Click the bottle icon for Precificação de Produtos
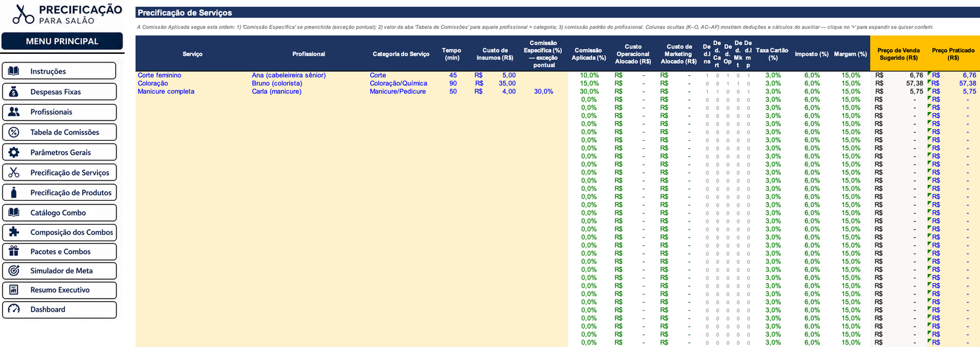The image size is (980, 347). click(14, 193)
